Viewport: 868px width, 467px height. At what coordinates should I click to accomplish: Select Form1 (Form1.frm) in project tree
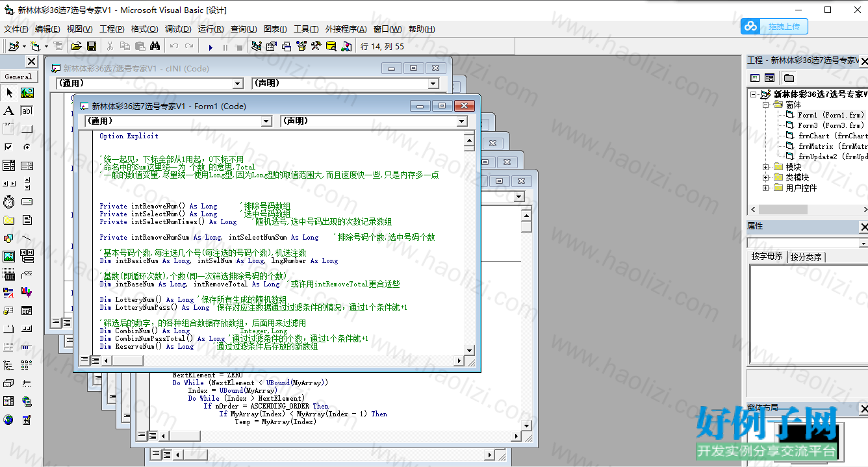[x=831, y=115]
